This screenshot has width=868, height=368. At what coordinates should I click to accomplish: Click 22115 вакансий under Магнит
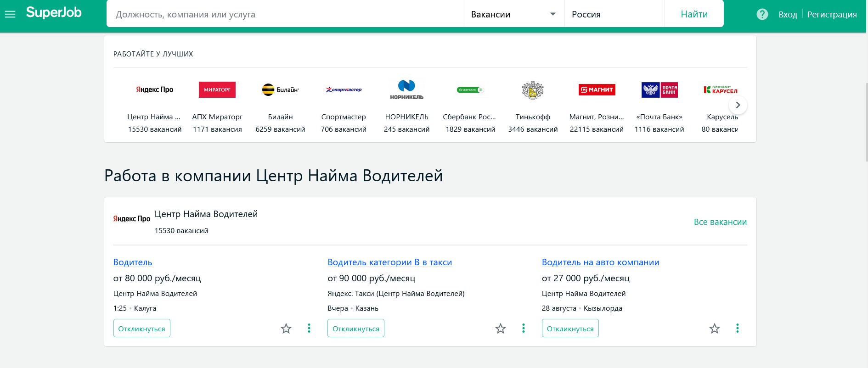coord(597,129)
